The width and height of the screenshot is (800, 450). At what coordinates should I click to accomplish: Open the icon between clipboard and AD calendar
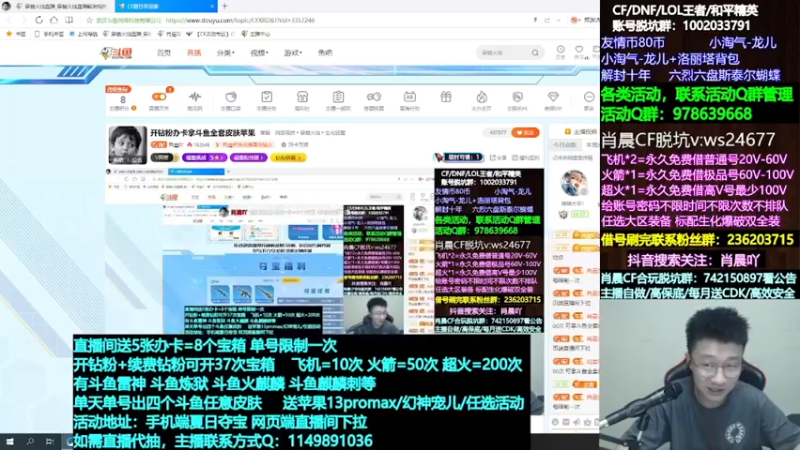point(373,97)
